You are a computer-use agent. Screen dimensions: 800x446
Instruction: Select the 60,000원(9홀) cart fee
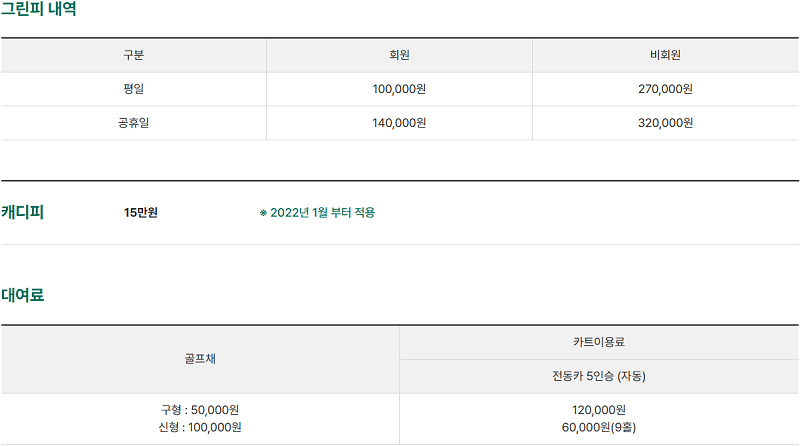tap(599, 427)
